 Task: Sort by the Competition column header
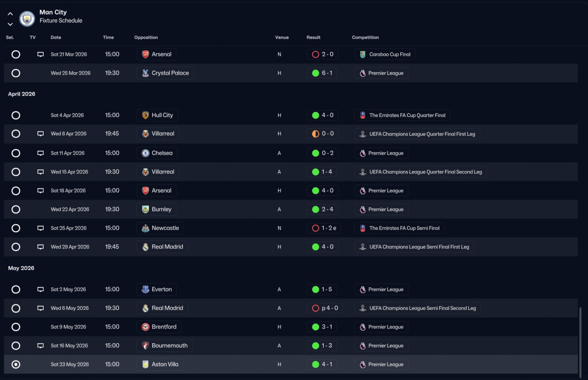[365, 37]
